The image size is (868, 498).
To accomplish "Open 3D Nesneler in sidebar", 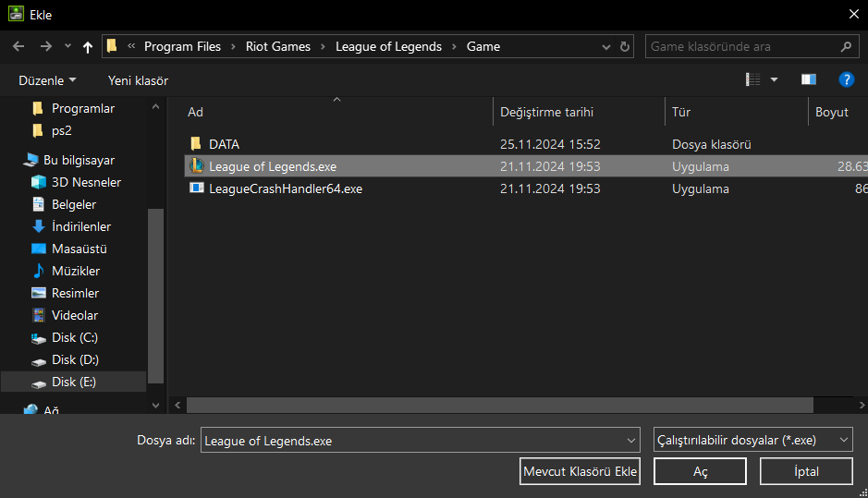I will [x=86, y=182].
